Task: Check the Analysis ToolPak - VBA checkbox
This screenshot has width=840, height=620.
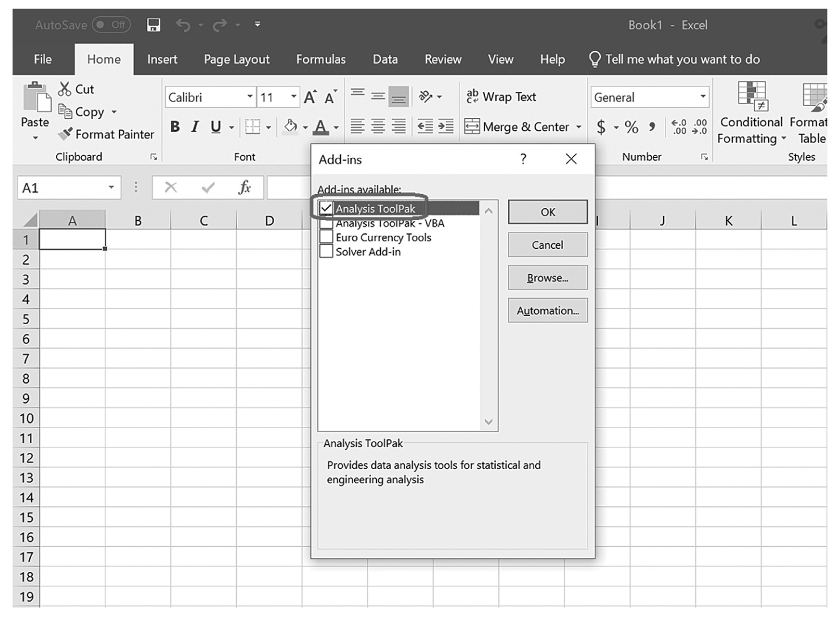Action: coord(326,223)
